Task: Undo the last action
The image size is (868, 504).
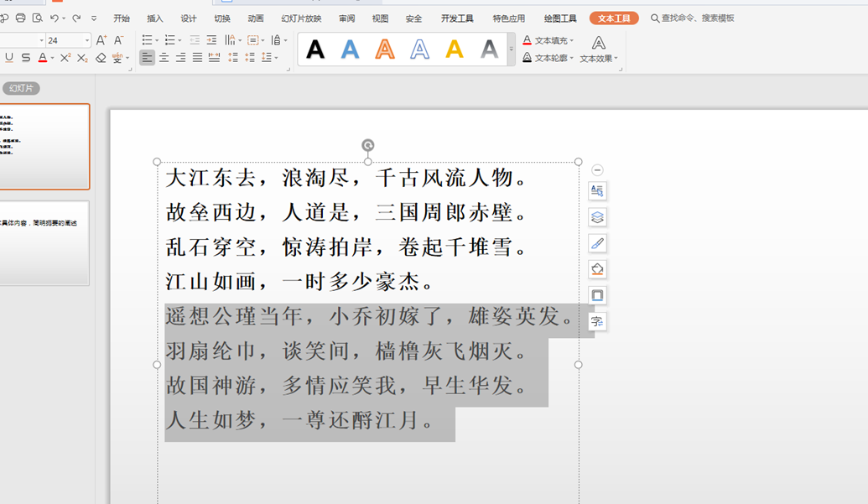Action: [55, 18]
